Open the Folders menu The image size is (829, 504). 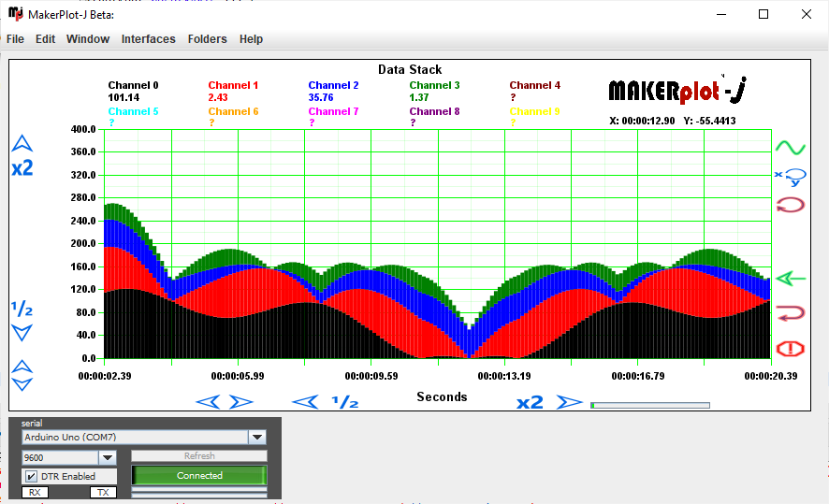208,39
